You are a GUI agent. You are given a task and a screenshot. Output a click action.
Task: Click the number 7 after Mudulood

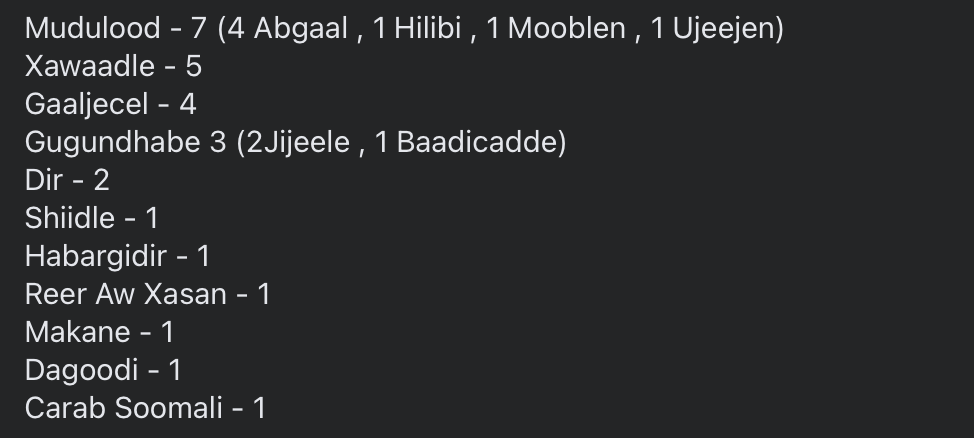point(198,29)
